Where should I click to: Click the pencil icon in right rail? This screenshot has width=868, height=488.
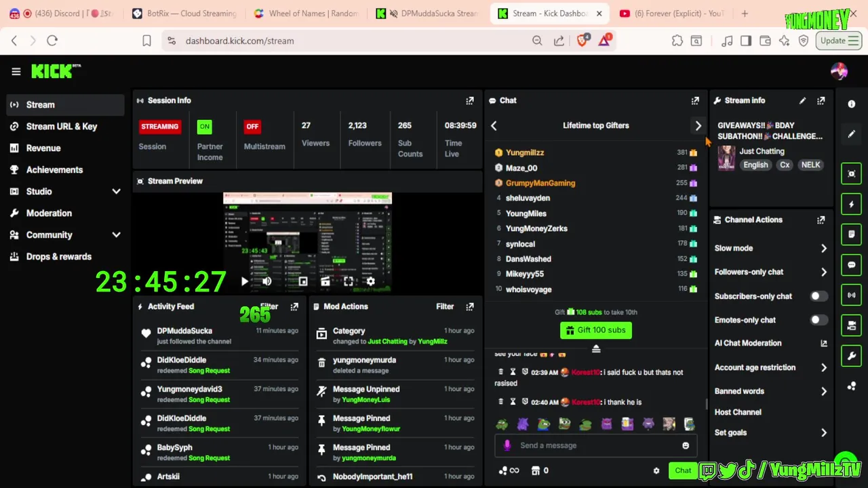pos(852,134)
